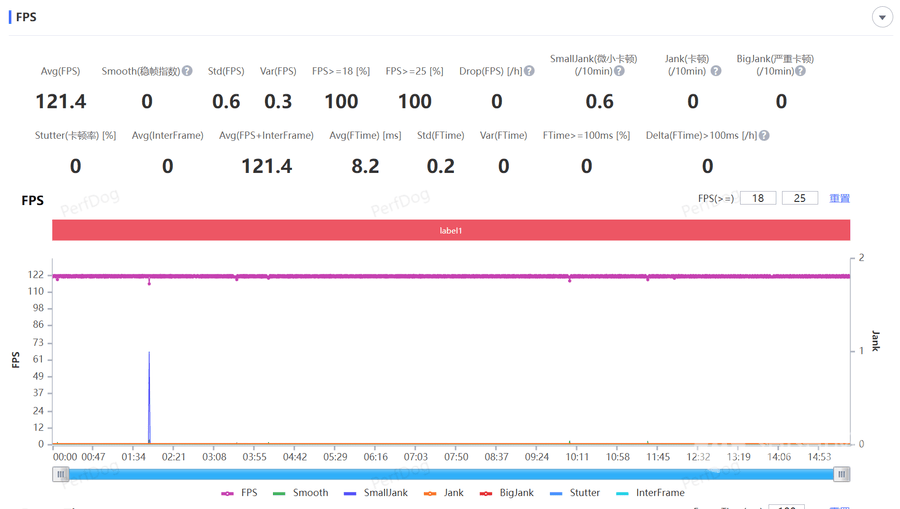The width and height of the screenshot is (900, 509).
Task: Click Jank (/10min) help question icon
Action: 716,72
